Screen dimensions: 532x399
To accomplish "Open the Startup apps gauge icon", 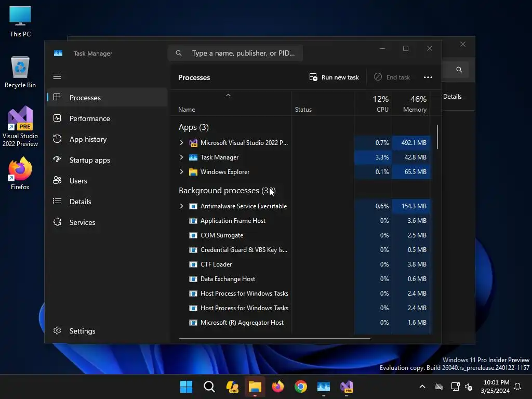I will pos(57,159).
